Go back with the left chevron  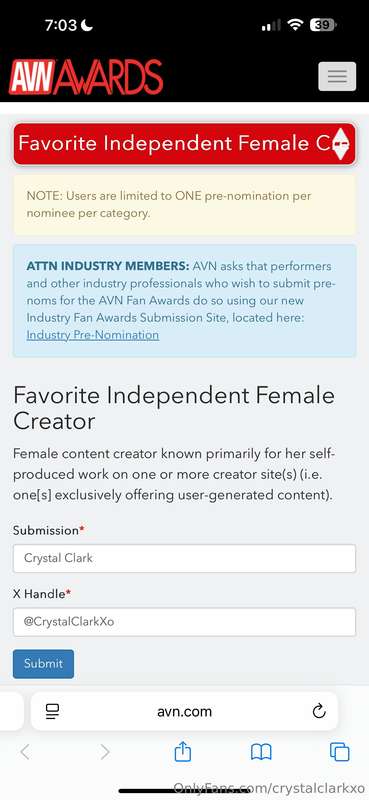click(x=24, y=752)
